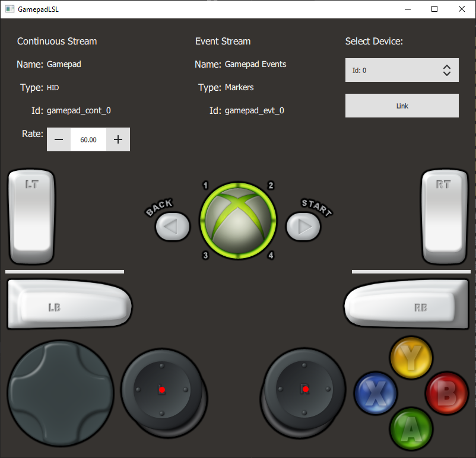Click the RB right bumper graphic
The image size is (476, 458).
406,304
